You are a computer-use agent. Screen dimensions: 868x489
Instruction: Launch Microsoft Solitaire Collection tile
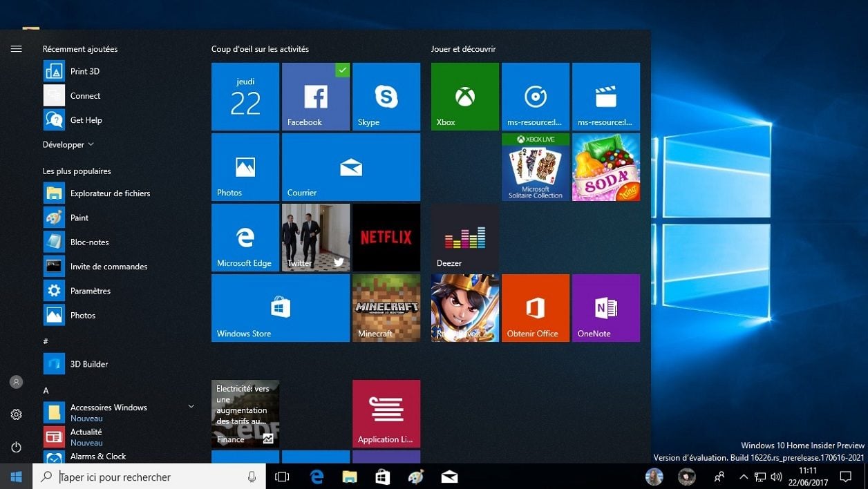536,167
